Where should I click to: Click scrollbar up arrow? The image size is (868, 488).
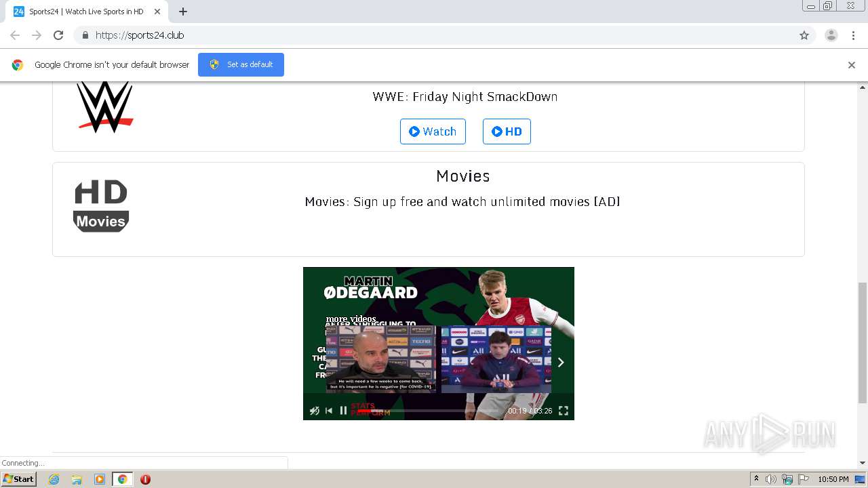[x=863, y=87]
